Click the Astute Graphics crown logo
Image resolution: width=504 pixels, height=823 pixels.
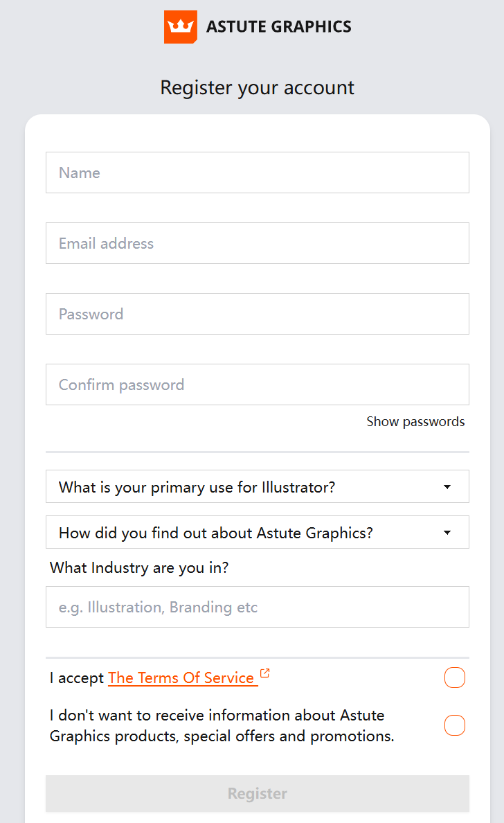pyautogui.click(x=181, y=27)
